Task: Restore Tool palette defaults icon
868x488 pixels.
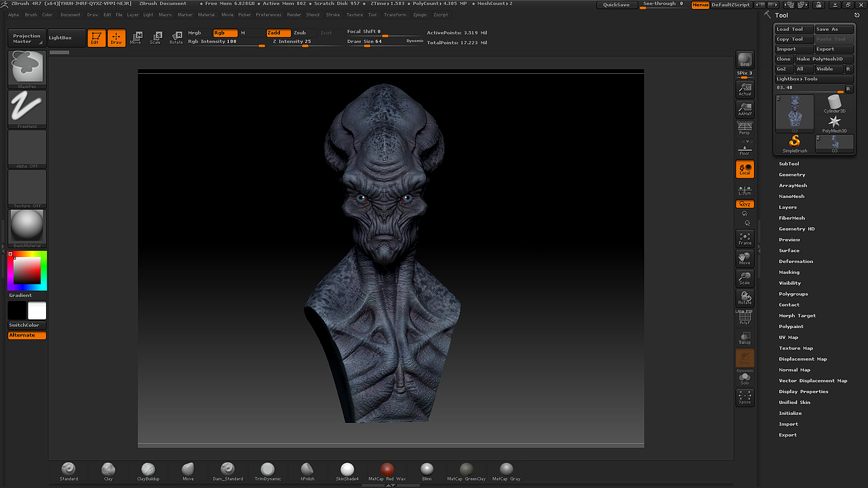Action: point(858,15)
